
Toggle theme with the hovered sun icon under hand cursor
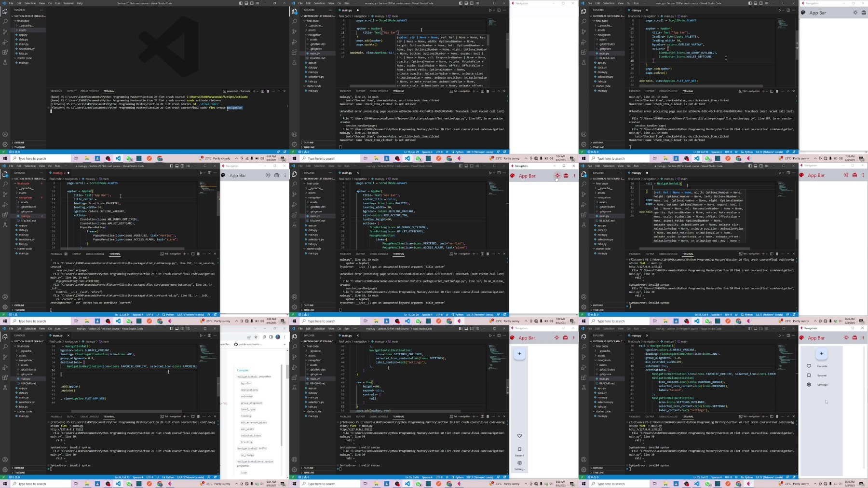(x=557, y=176)
